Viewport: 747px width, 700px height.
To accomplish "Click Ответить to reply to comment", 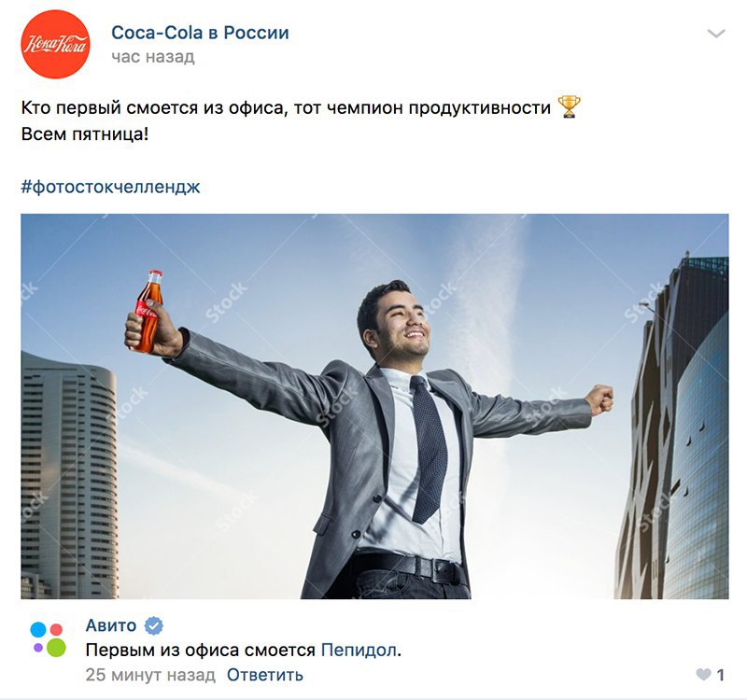I will [265, 675].
